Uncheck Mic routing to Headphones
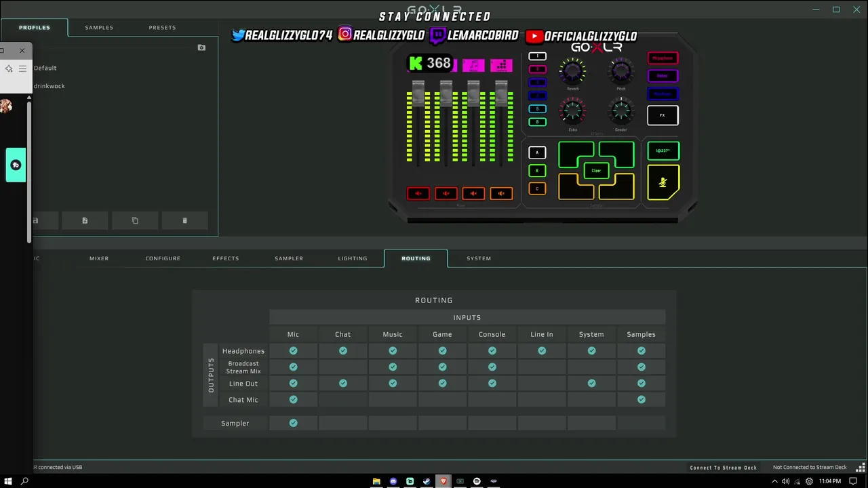Image resolution: width=868 pixels, height=488 pixels. click(293, 350)
